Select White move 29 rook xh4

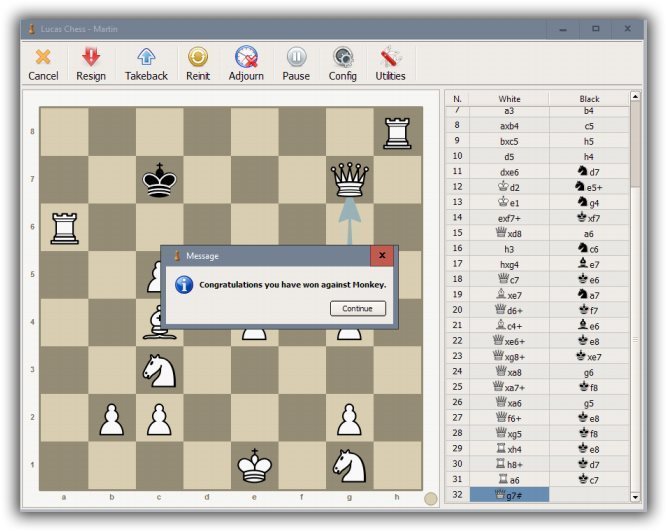coord(509,449)
